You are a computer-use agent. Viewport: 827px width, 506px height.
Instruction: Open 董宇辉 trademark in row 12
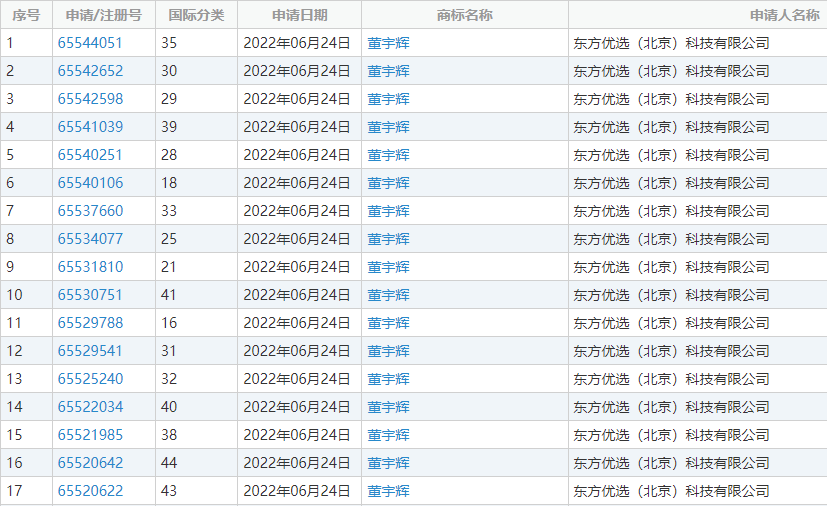(x=389, y=350)
